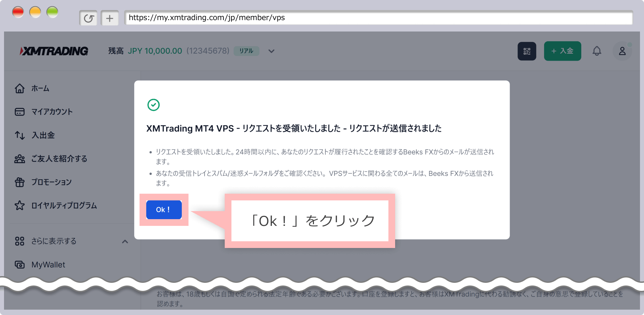Click the Ok! button in the dialog
Image resolution: width=644 pixels, height=315 pixels.
point(164,209)
